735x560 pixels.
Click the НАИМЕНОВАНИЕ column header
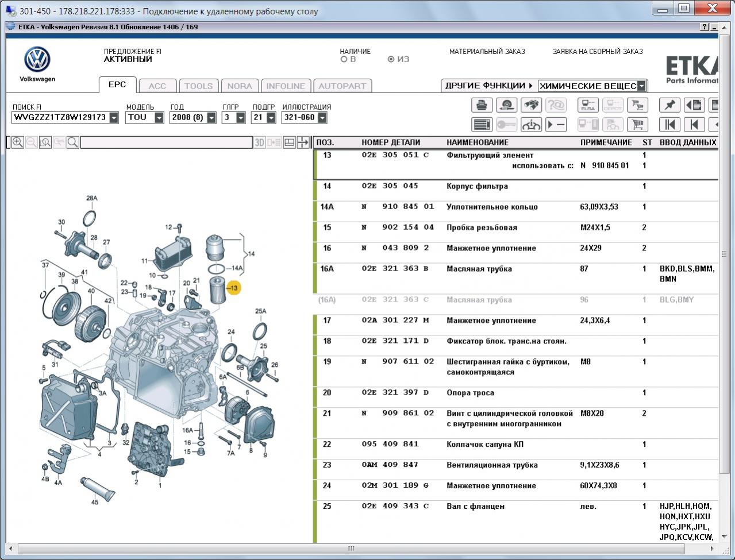click(478, 142)
